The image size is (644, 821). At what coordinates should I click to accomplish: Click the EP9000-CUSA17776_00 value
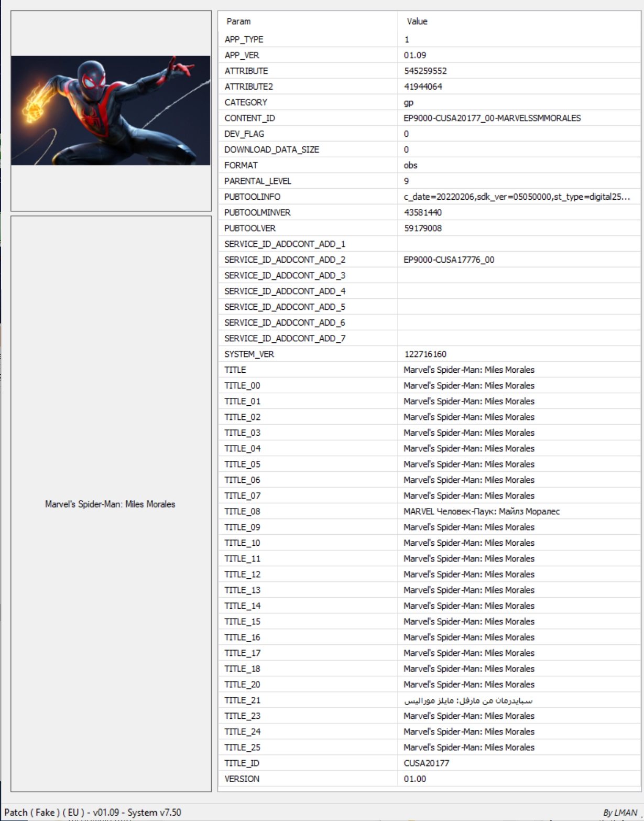tap(449, 260)
